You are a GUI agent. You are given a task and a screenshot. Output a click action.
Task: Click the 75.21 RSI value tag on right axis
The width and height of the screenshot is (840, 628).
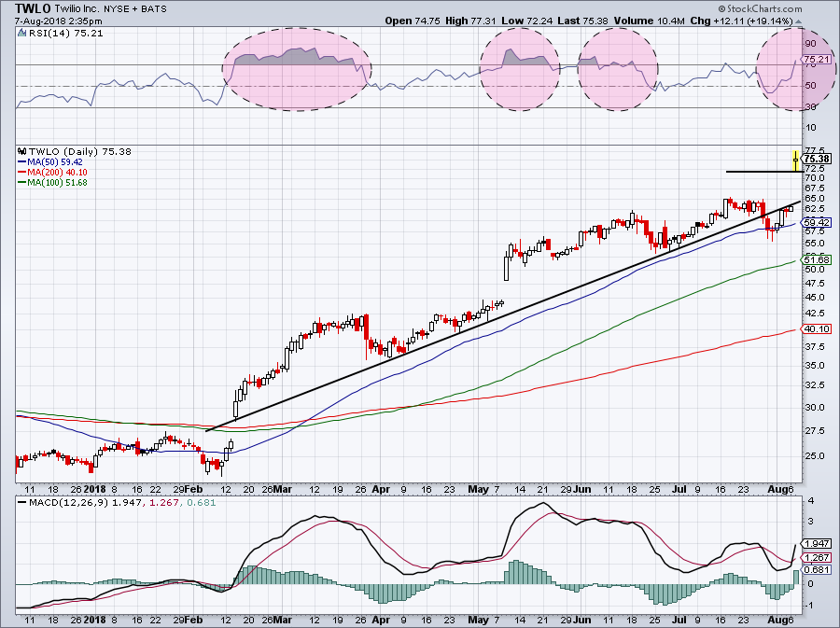(817, 60)
